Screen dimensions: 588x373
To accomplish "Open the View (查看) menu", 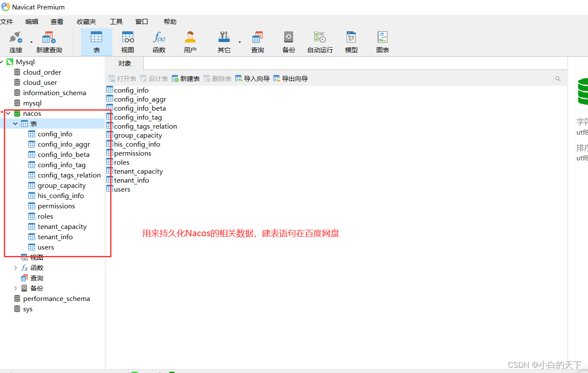I will (x=57, y=21).
